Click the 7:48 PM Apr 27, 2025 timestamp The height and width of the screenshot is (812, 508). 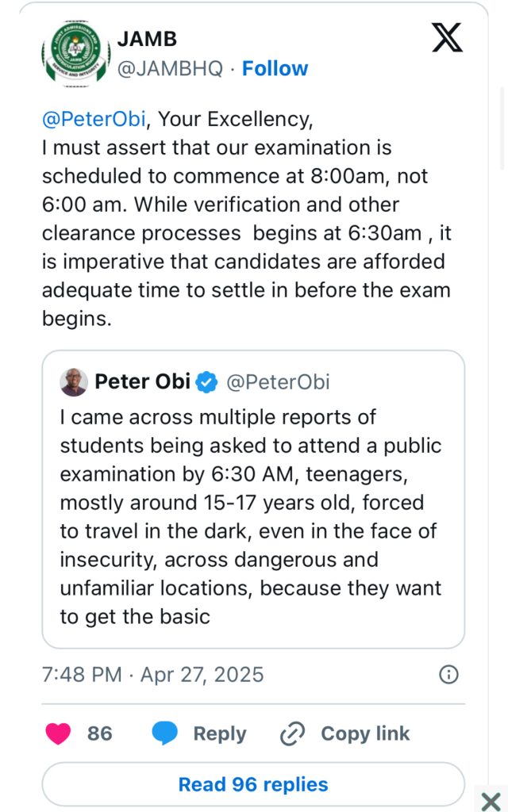click(x=152, y=675)
